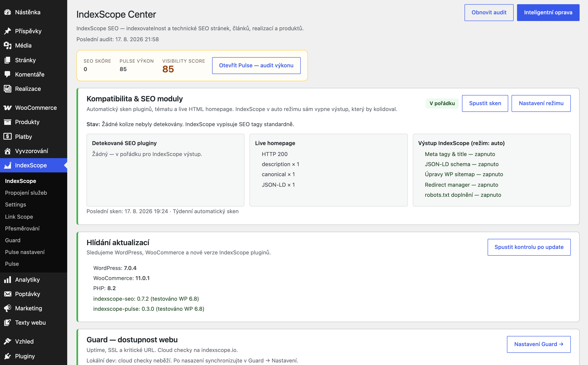Click 'Poslední audit: 17. 8. 2026 21:58'
Image resolution: width=588 pixels, height=365 pixels.
[x=117, y=39]
